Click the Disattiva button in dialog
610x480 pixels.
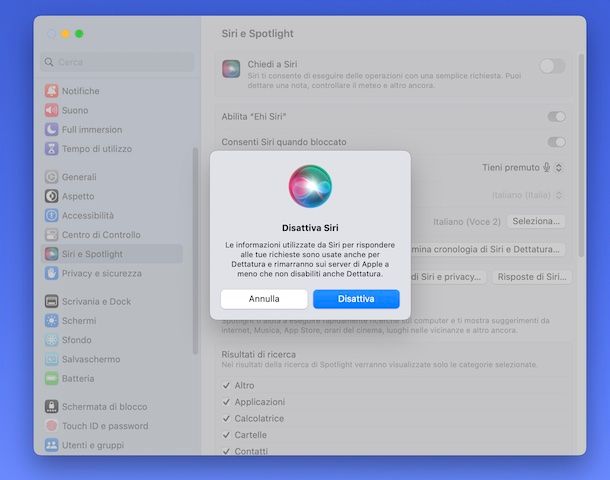coord(356,299)
